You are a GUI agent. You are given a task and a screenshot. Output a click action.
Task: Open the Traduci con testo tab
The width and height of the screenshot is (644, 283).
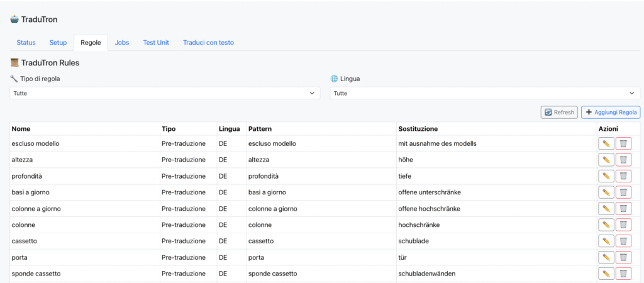click(208, 43)
